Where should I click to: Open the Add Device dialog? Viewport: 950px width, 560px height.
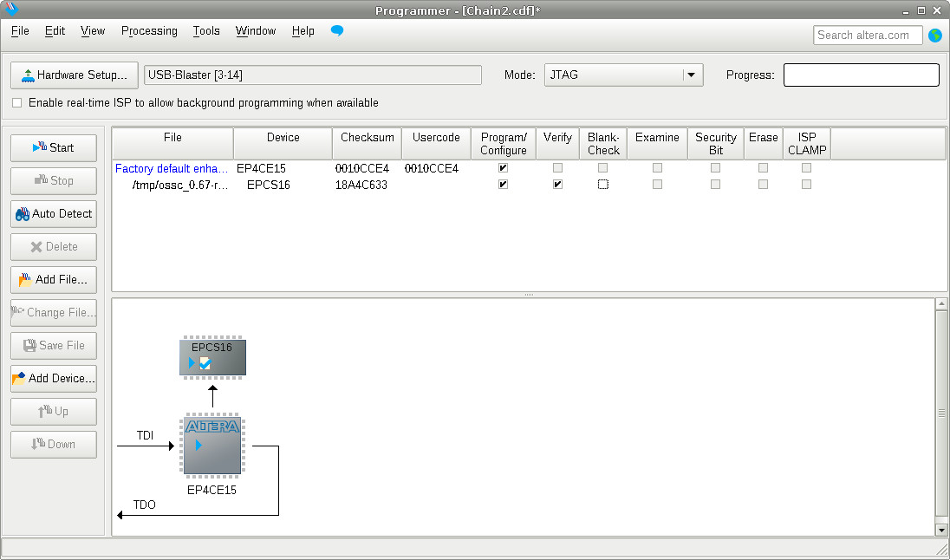click(54, 378)
